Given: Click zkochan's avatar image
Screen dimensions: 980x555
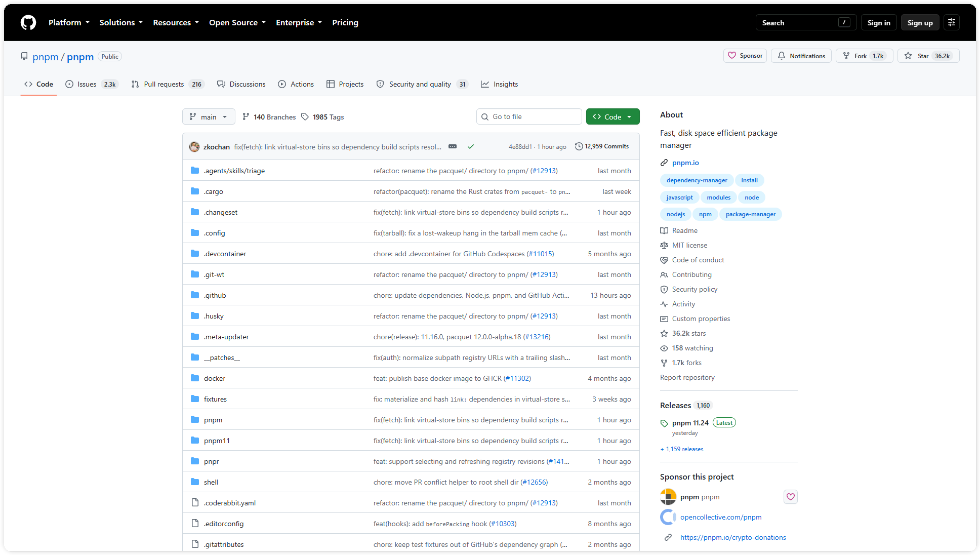Looking at the screenshot, I should [x=194, y=147].
